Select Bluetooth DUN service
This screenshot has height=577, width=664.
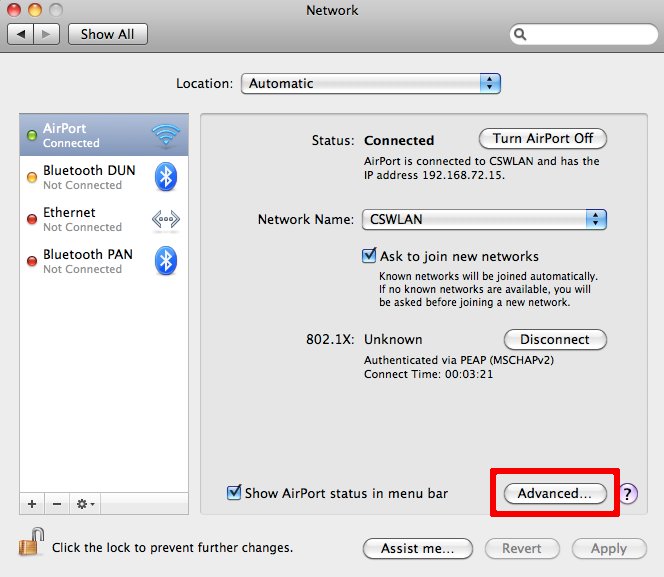104,177
